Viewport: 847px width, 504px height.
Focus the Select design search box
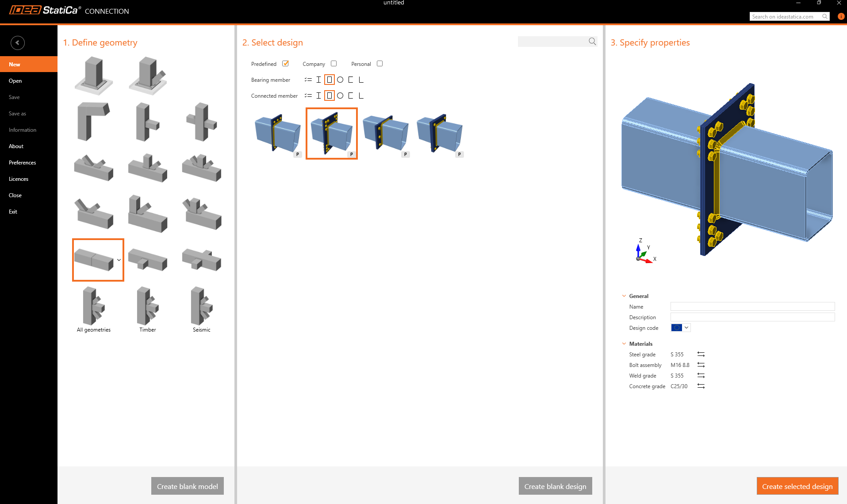[x=553, y=41]
